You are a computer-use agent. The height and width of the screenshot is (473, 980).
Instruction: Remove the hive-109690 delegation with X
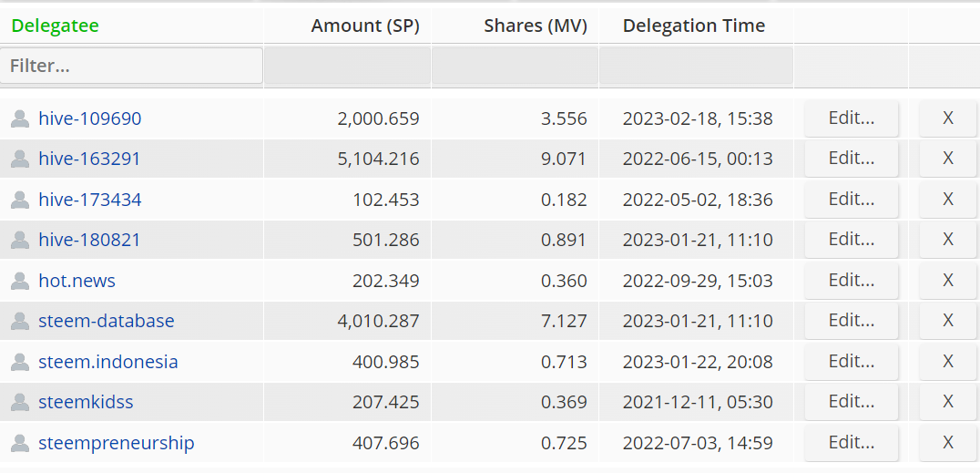pos(947,118)
